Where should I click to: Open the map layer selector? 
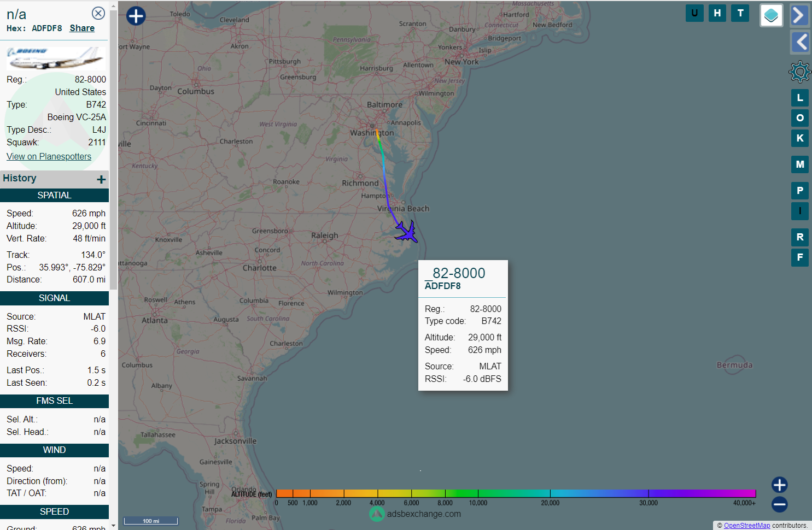tap(772, 15)
